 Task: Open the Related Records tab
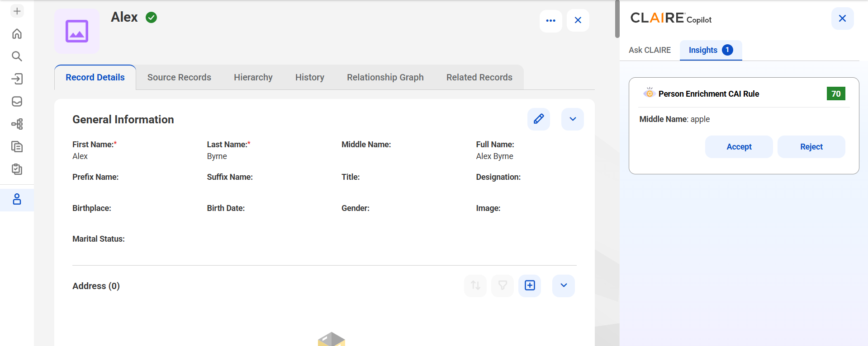pyautogui.click(x=479, y=77)
